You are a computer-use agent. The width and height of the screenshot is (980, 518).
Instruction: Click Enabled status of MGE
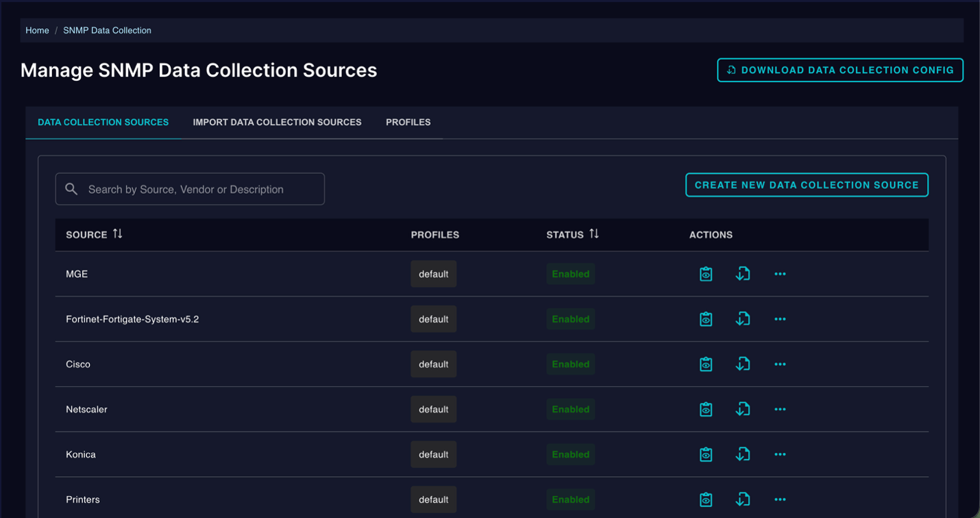point(571,274)
